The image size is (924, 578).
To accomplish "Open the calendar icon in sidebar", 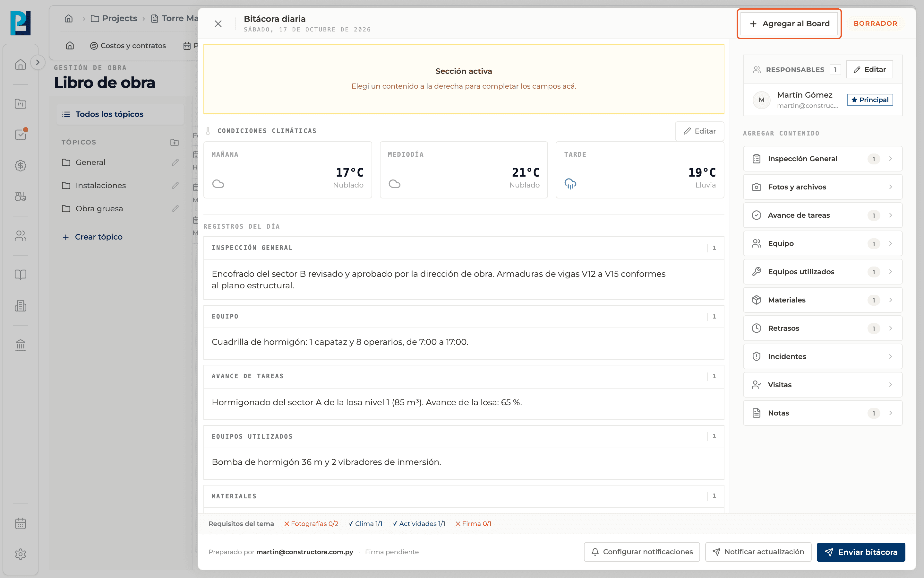I will coord(20,523).
